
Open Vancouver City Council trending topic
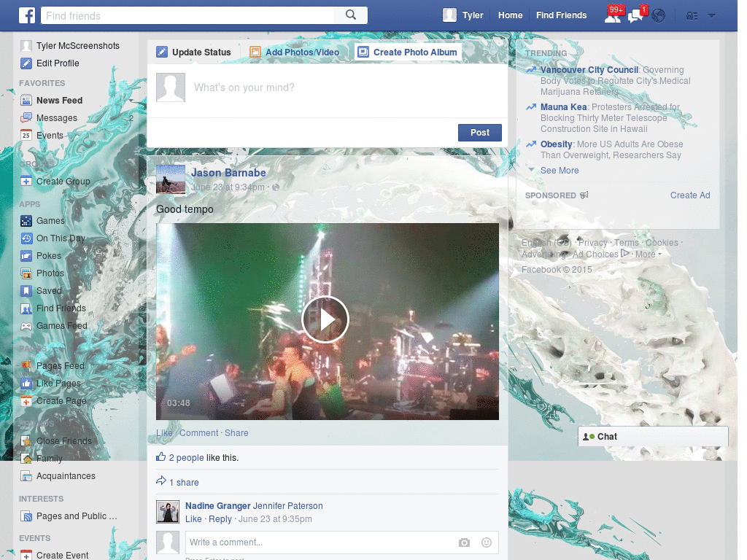tap(589, 69)
